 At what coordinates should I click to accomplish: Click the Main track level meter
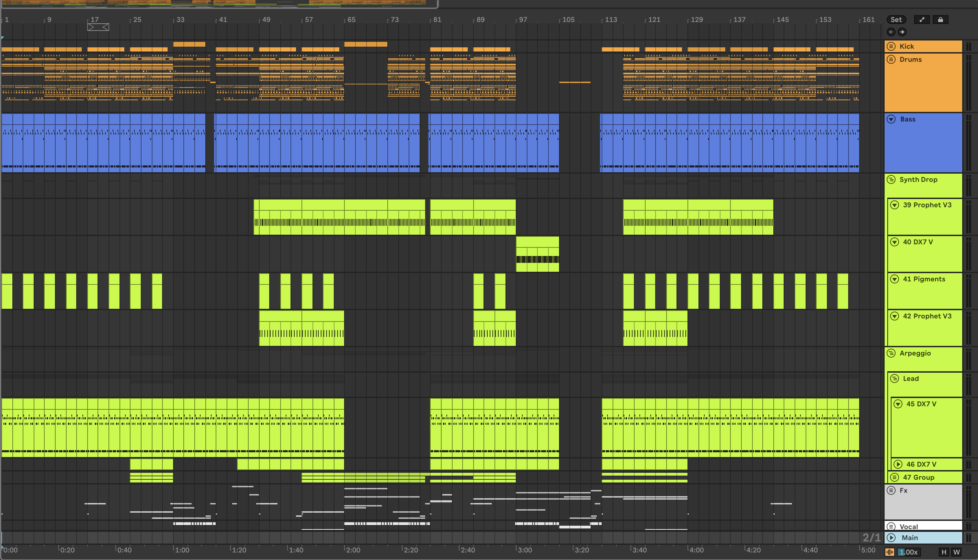[969, 538]
